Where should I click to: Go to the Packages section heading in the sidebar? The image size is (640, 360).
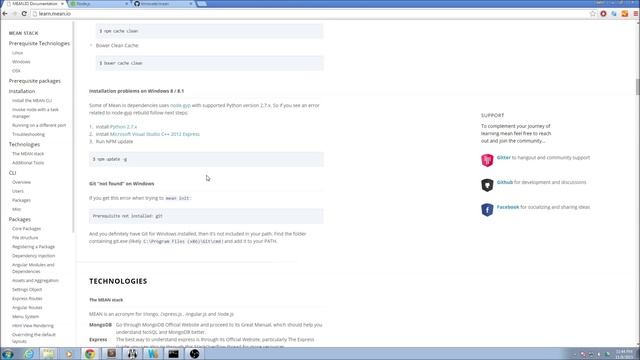(x=20, y=220)
